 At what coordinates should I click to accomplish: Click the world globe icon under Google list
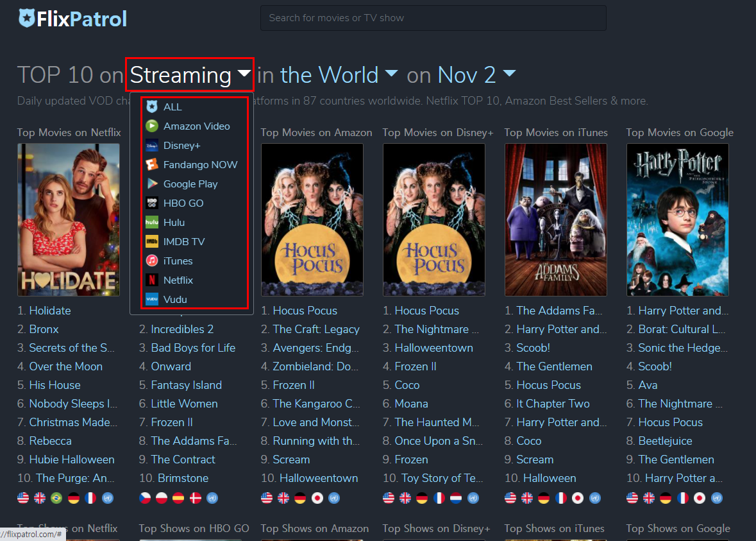717,498
